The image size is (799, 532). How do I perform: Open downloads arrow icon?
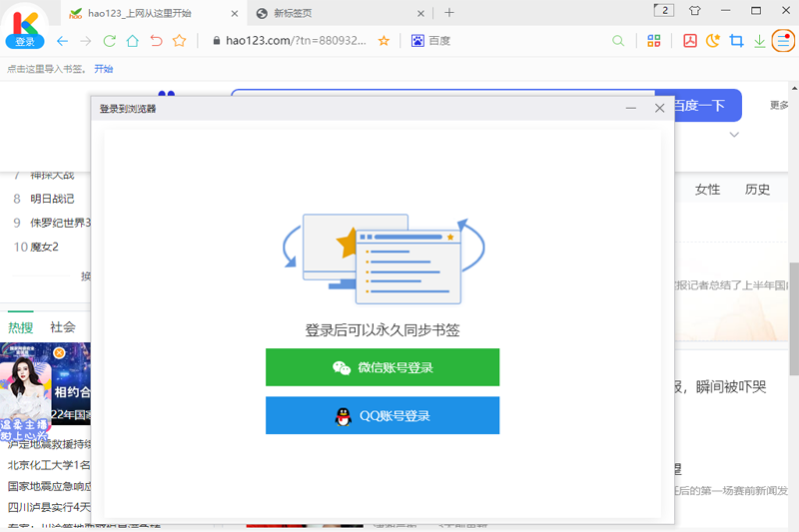760,41
